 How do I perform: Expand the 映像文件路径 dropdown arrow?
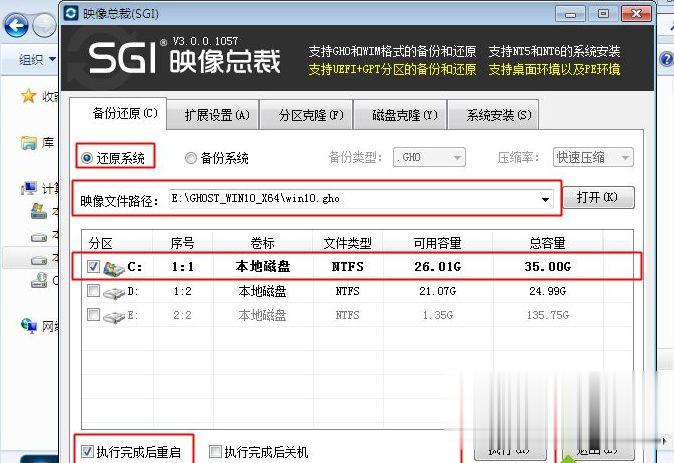tap(545, 199)
